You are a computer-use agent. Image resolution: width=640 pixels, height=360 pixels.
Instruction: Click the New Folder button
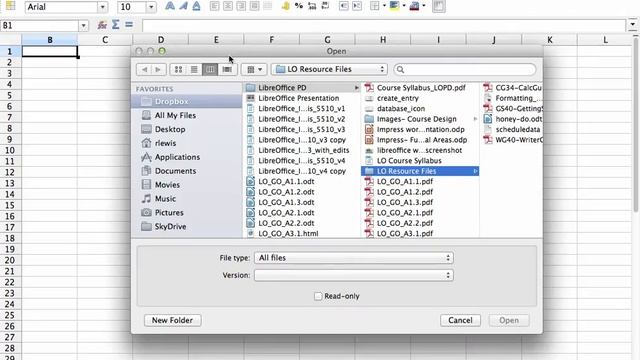(172, 320)
